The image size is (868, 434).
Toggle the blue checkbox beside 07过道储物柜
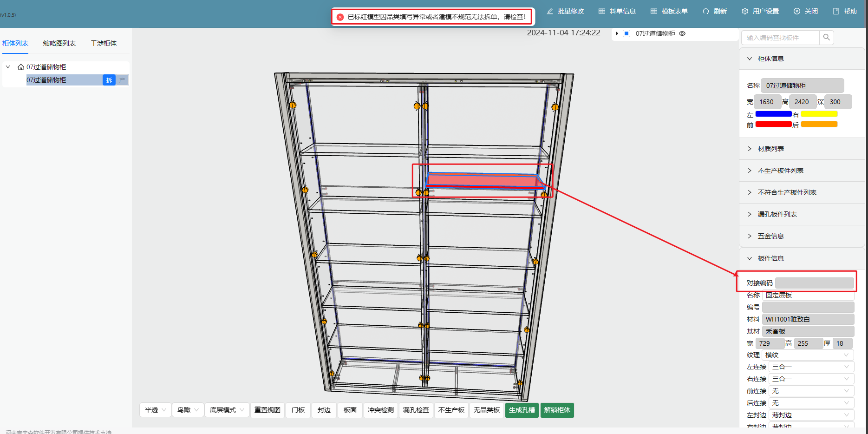click(627, 33)
